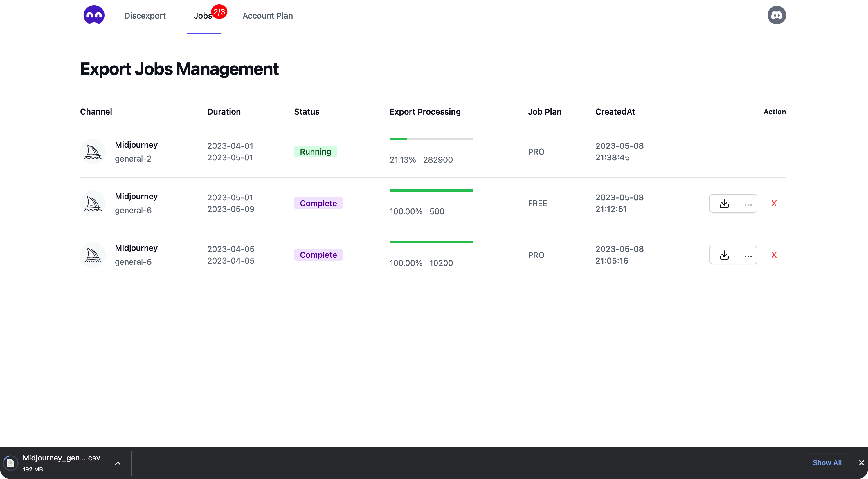The image size is (868, 479).
Task: Click the 2/3 jobs notification badge
Action: (219, 12)
